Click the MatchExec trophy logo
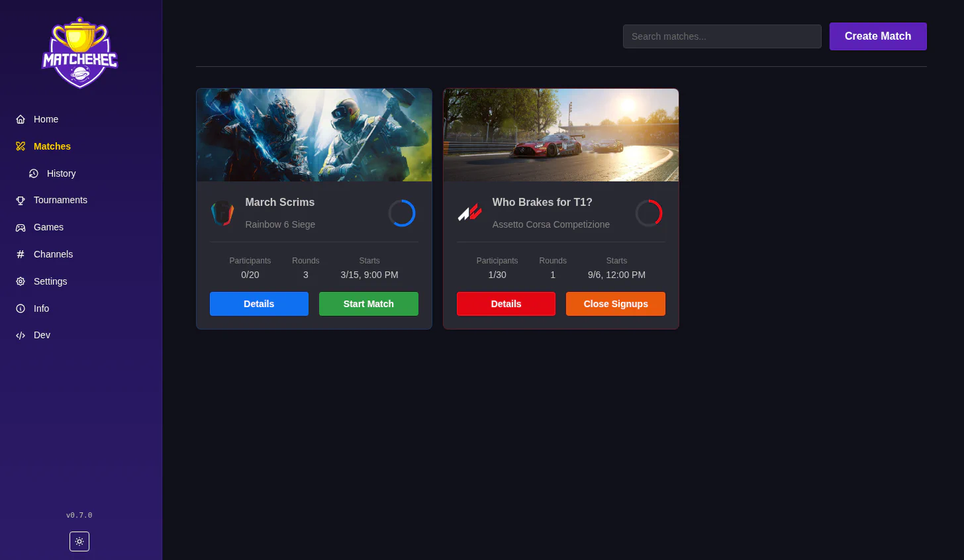The width and height of the screenshot is (964, 560). [79, 53]
